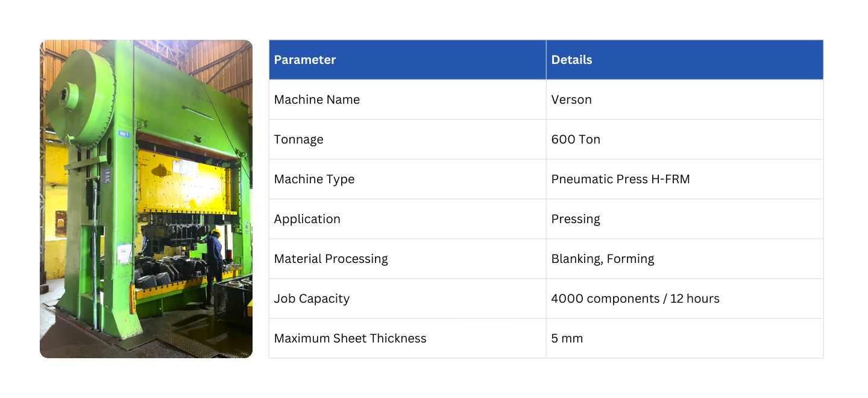Image resolution: width=868 pixels, height=398 pixels.
Task: Select the "600 Ton" value cell
Action: pyautogui.click(x=576, y=139)
